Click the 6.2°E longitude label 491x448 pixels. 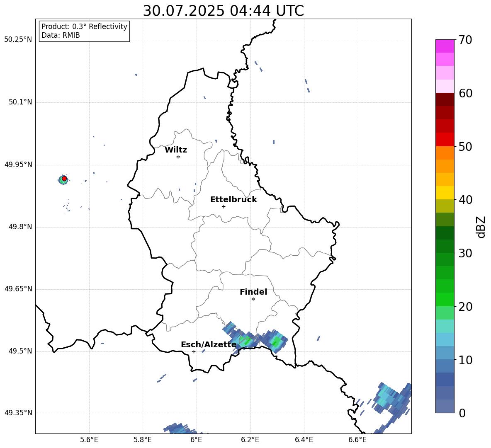(x=250, y=440)
